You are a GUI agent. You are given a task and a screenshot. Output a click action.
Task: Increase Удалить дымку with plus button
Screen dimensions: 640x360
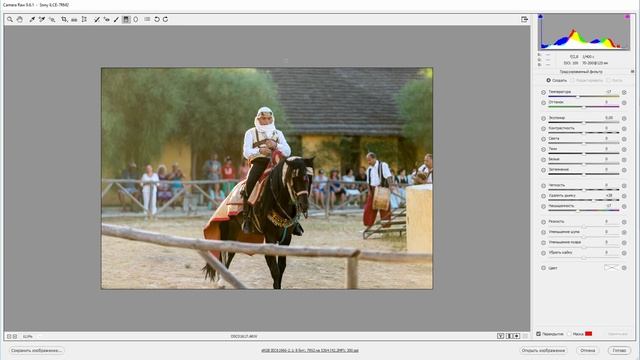[x=624, y=196]
